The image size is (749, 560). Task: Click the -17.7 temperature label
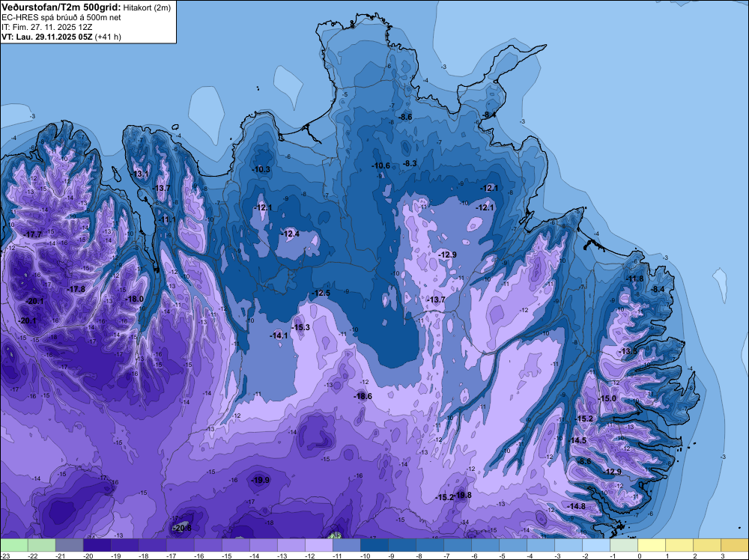pos(32,234)
